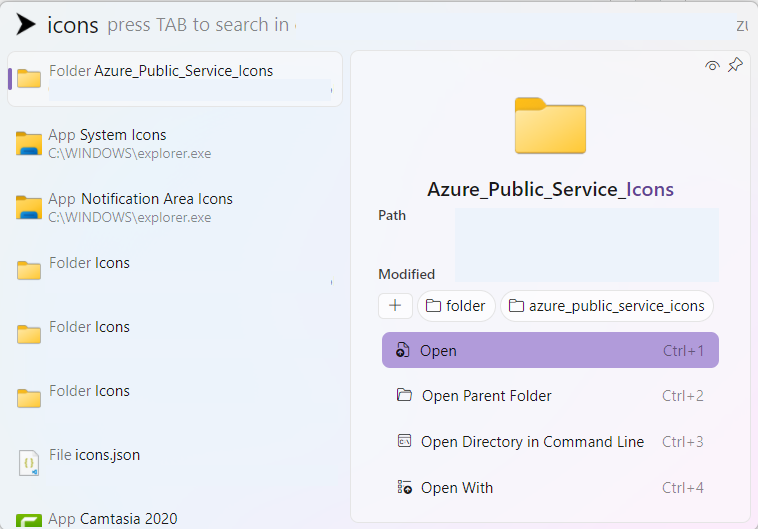Choose the Open With action
758x529 pixels.
click(550, 487)
